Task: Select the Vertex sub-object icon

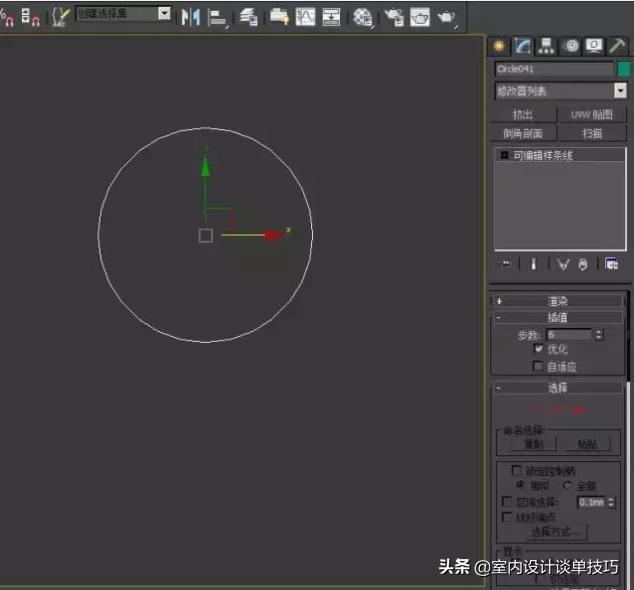Action: [x=535, y=410]
